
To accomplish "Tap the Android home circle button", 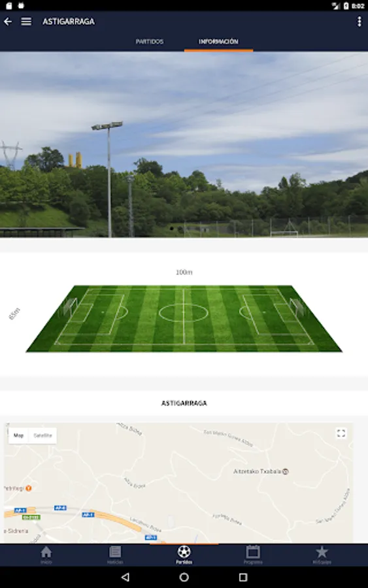I will tap(184, 577).
